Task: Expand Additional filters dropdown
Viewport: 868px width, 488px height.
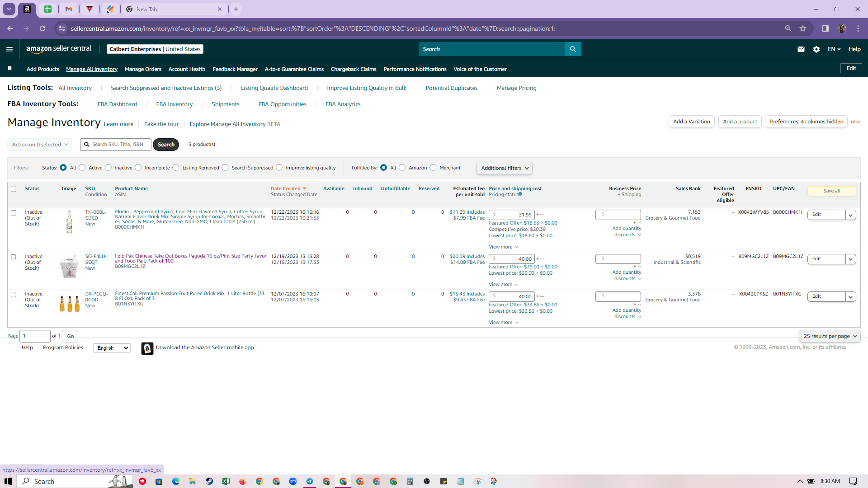Action: (x=505, y=168)
